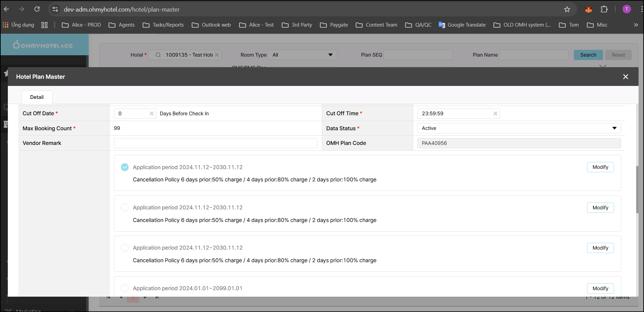Image resolution: width=644 pixels, height=312 pixels.
Task: Clear the Cut Off Date value icon
Action: click(x=151, y=114)
